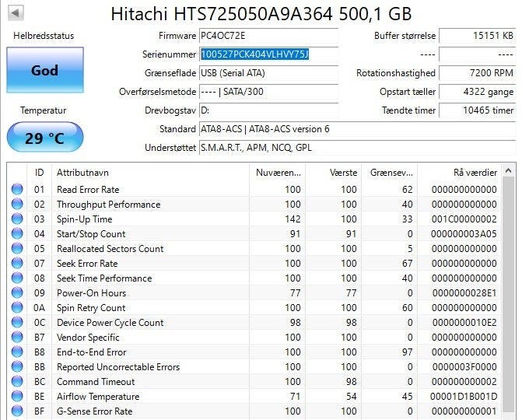Viewport: 522px width, 420px height.
Task: Click the status orb for G-Sense Error Rate
Action: (17, 411)
